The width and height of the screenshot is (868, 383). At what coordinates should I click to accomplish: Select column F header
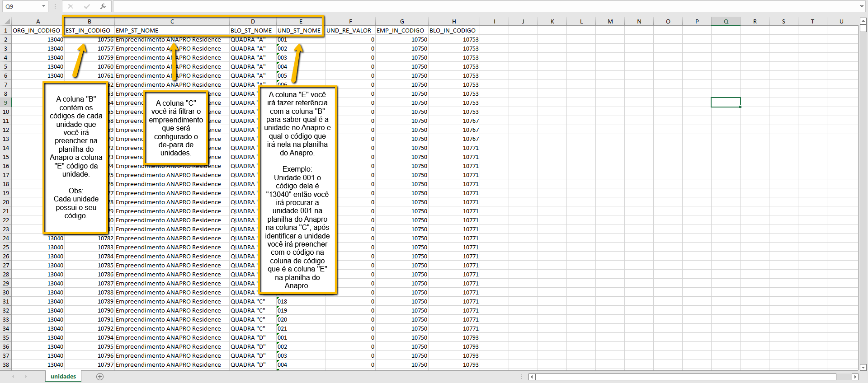point(350,21)
